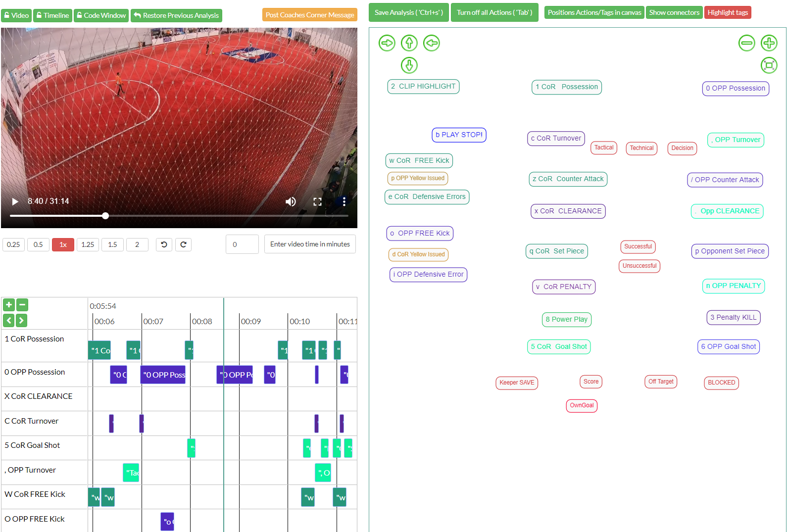Select the Successful tag

638,246
